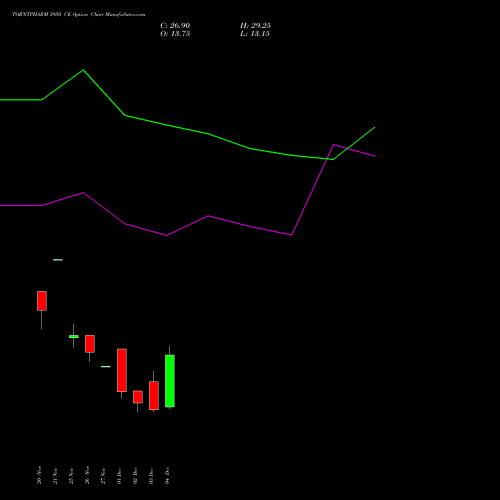Screen dimensions: 500x500
Task: Click the '20 Nov' date label
Action: (39, 475)
